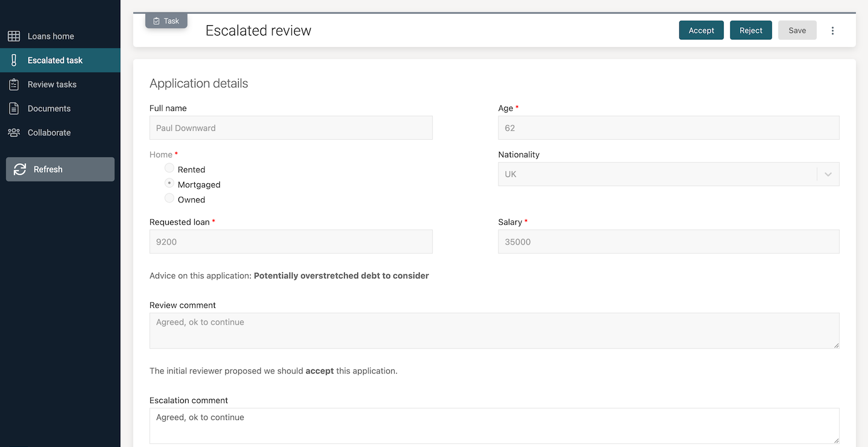Select the Escalated task thermometer icon
The width and height of the screenshot is (868, 447).
[x=13, y=60]
